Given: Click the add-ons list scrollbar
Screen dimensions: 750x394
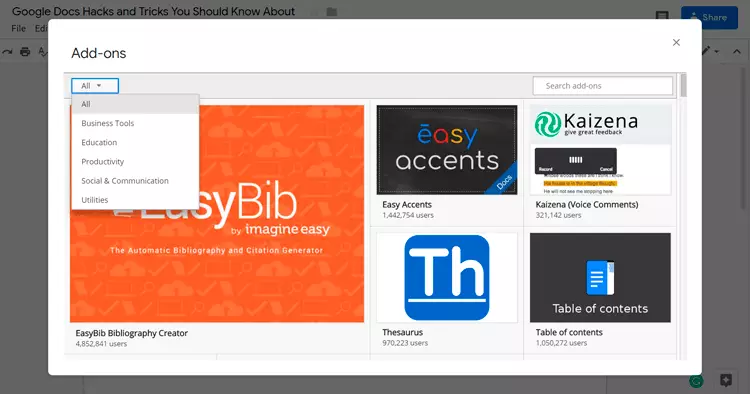Looking at the screenshot, I should 683,85.
